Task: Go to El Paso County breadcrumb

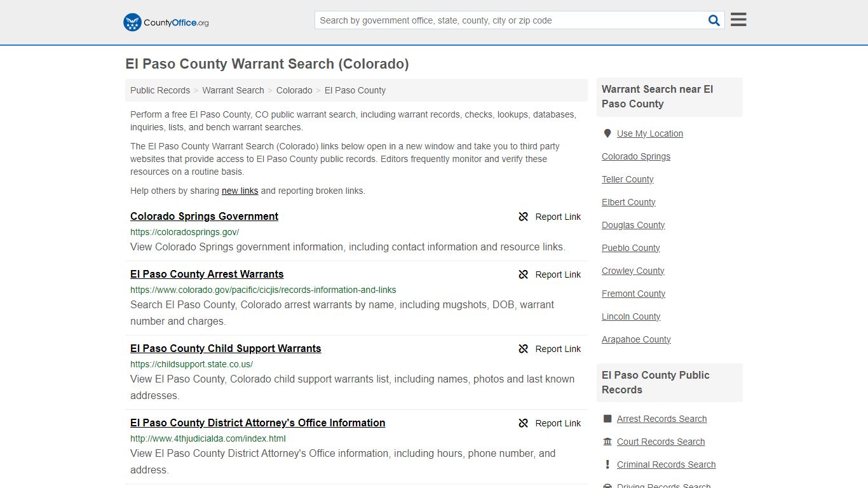Action: pos(355,90)
